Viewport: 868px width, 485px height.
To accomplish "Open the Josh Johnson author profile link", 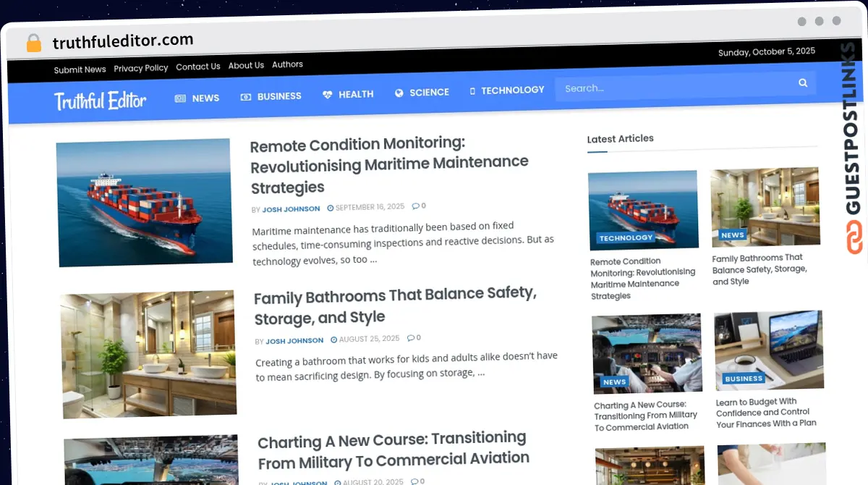I will [x=291, y=208].
